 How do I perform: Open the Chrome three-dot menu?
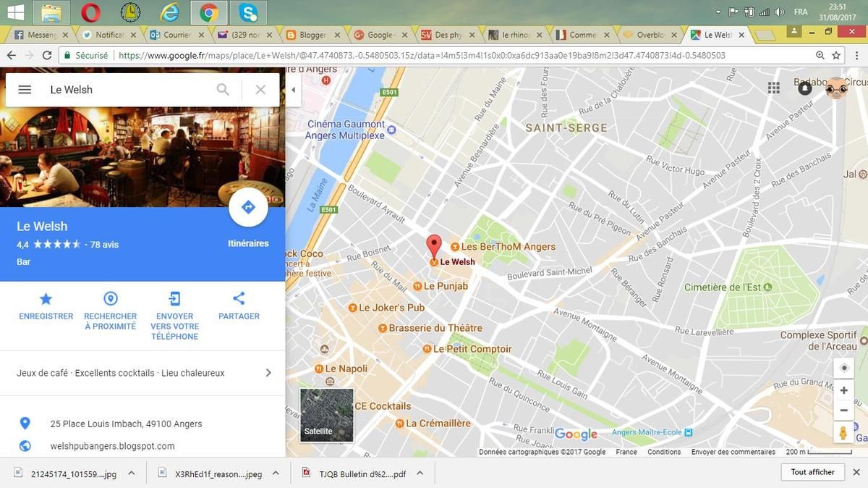856,55
